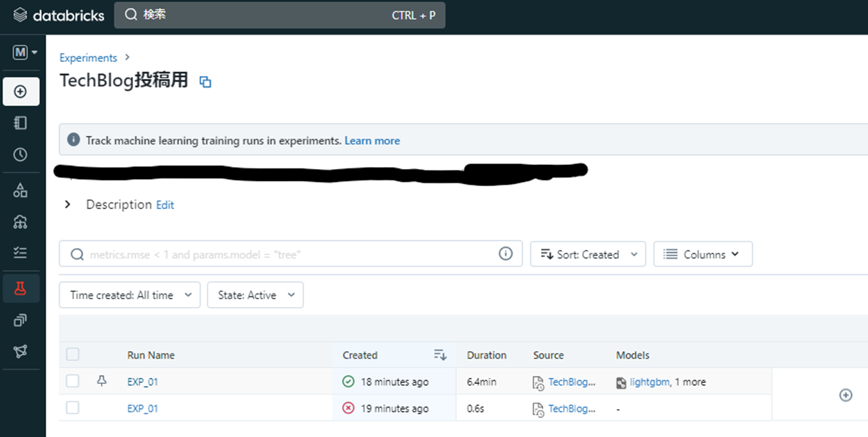The height and width of the screenshot is (437, 868).
Task: Click the Experiments breadcrumb link
Action: coord(88,58)
